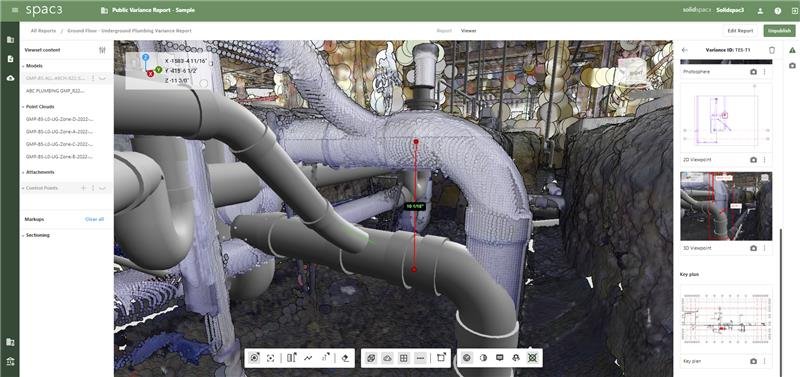The width and height of the screenshot is (800, 377).
Task: Activate the polyline measurement tool in toolbar
Action: click(308, 358)
